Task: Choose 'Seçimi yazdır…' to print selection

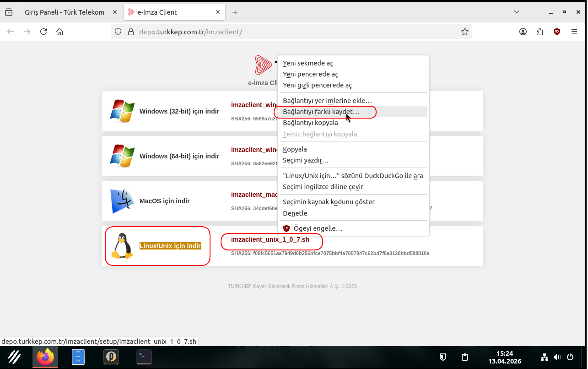Action: coord(353,160)
